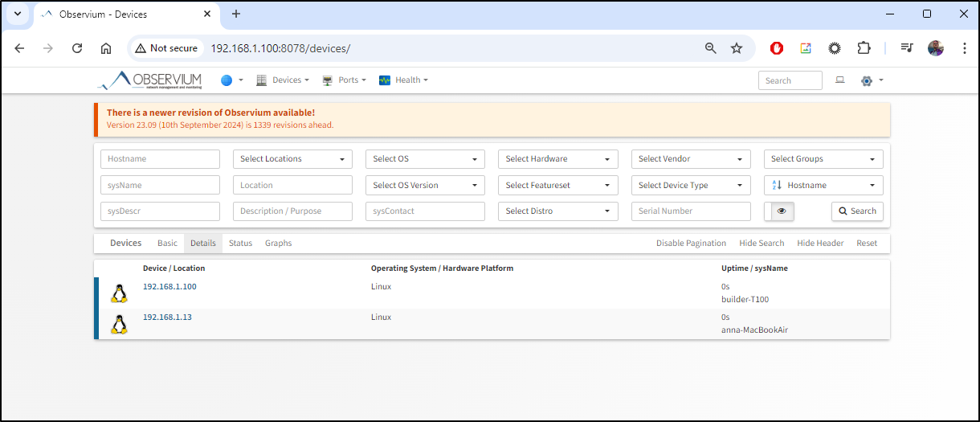Click the Linux penguin icon for 192.168.1.100
Screen dimensions: 980x422
[119, 293]
